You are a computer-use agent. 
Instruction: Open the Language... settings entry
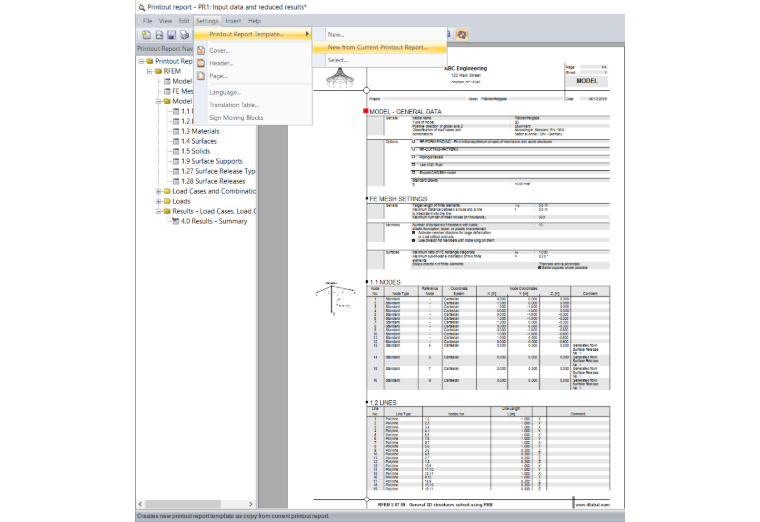(253, 92)
